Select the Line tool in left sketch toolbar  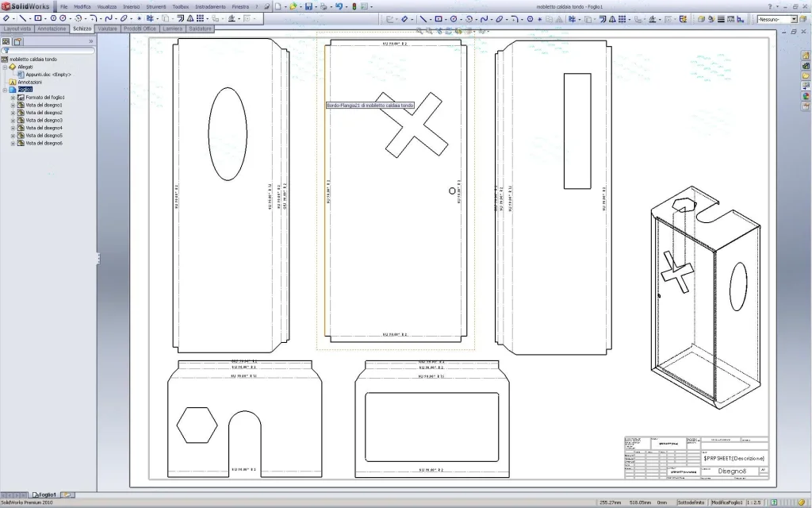[x=23, y=18]
